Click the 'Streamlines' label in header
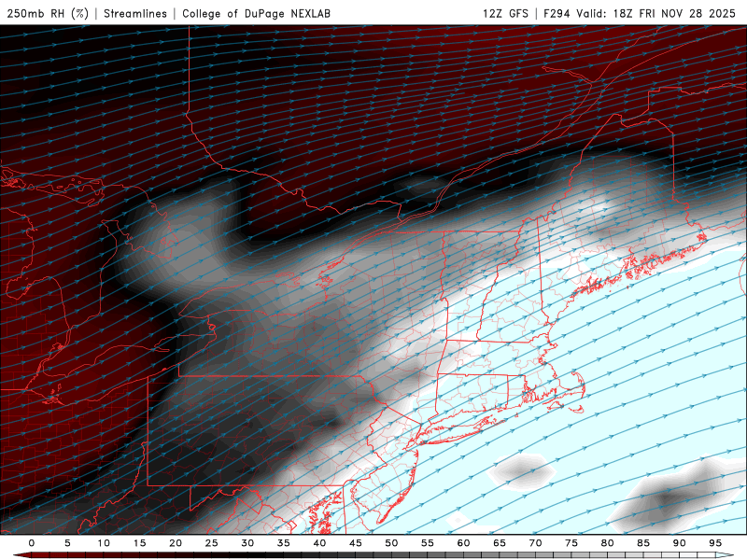This screenshot has width=747, height=560. point(135,13)
